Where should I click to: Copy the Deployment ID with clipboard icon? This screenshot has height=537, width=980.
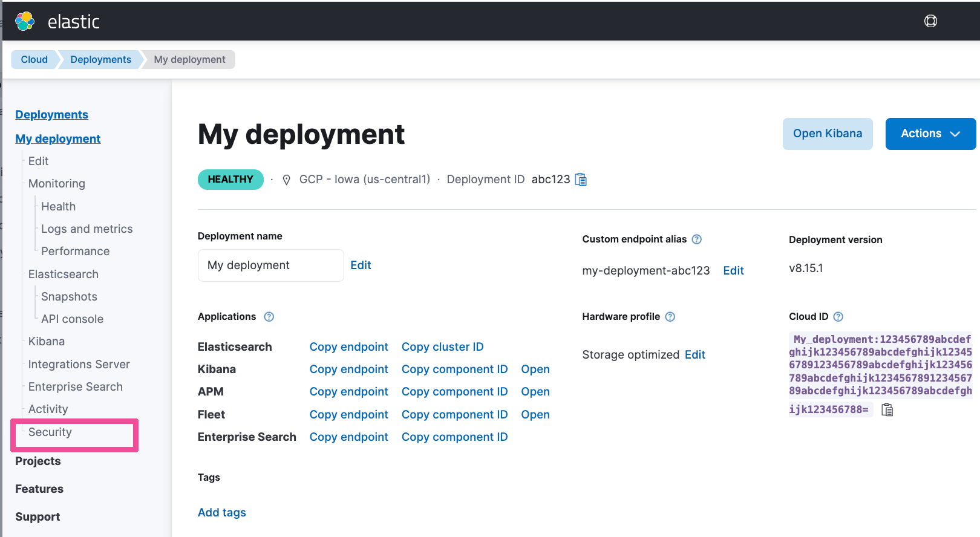coord(581,180)
